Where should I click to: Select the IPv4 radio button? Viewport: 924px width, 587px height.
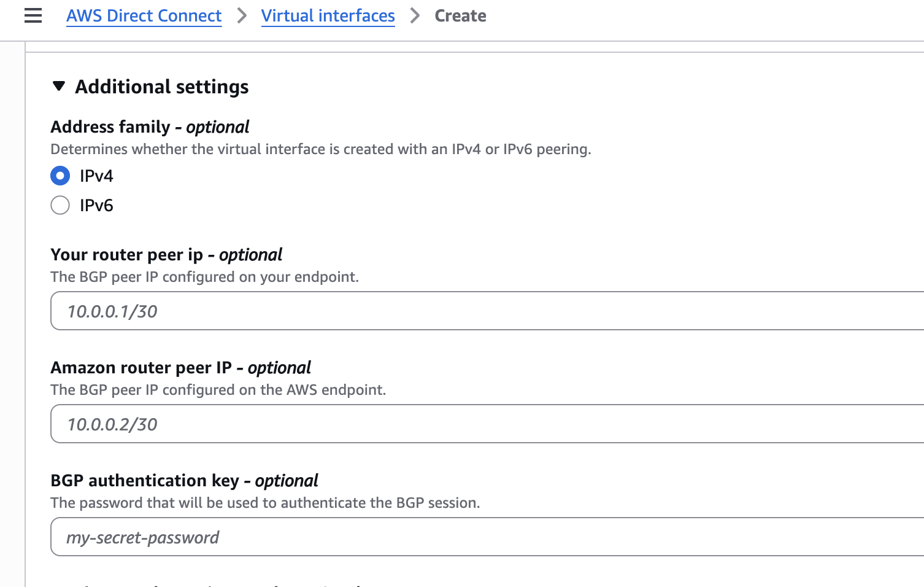click(x=60, y=176)
